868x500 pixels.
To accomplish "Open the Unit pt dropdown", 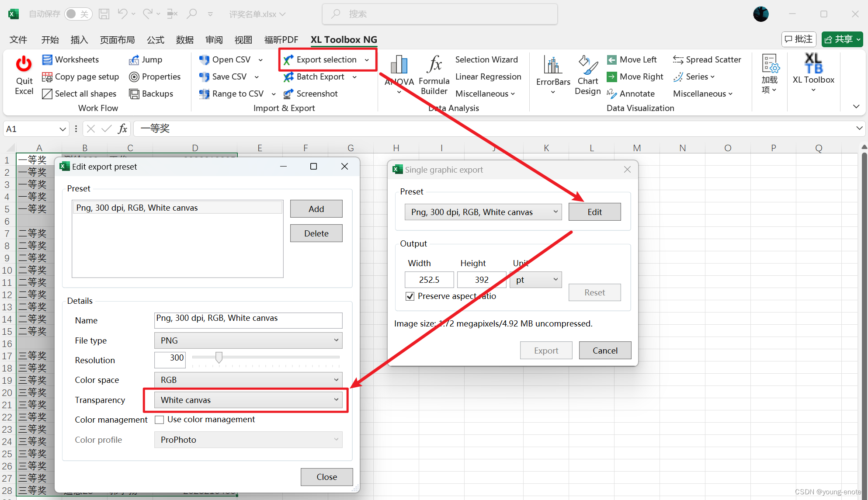I will (535, 280).
